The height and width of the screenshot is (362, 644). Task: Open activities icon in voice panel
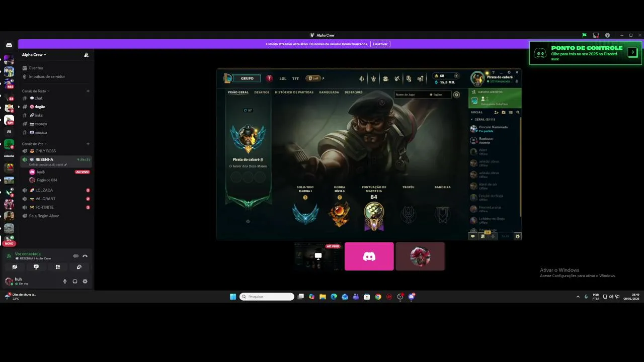(58, 267)
